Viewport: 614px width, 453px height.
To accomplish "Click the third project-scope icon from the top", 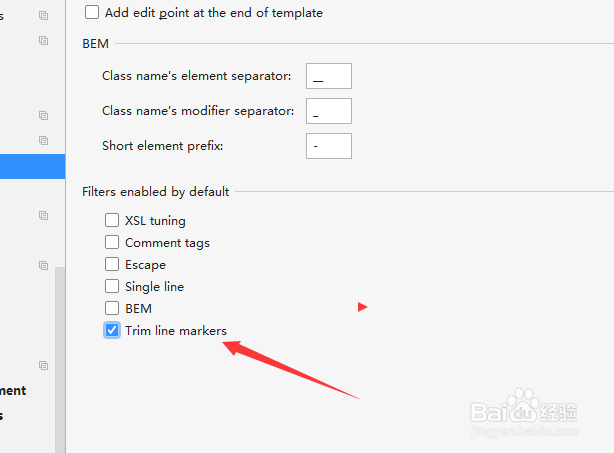I will coord(43,116).
